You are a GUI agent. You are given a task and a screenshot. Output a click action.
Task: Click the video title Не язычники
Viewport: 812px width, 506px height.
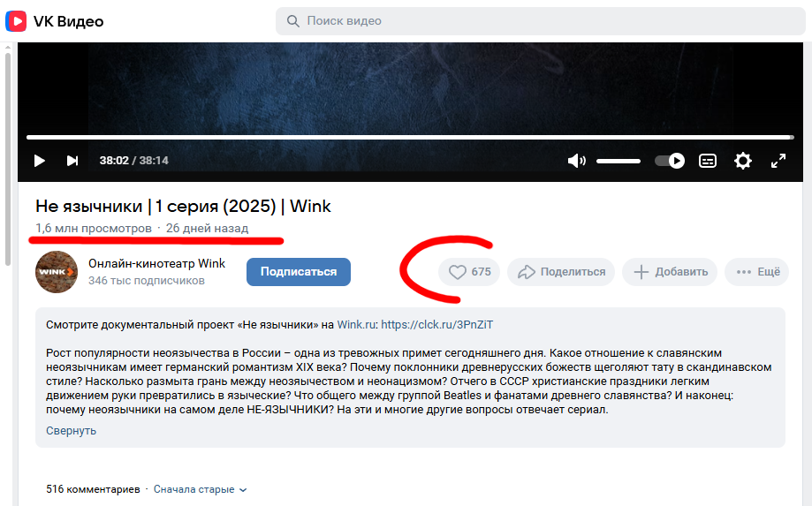(x=183, y=206)
